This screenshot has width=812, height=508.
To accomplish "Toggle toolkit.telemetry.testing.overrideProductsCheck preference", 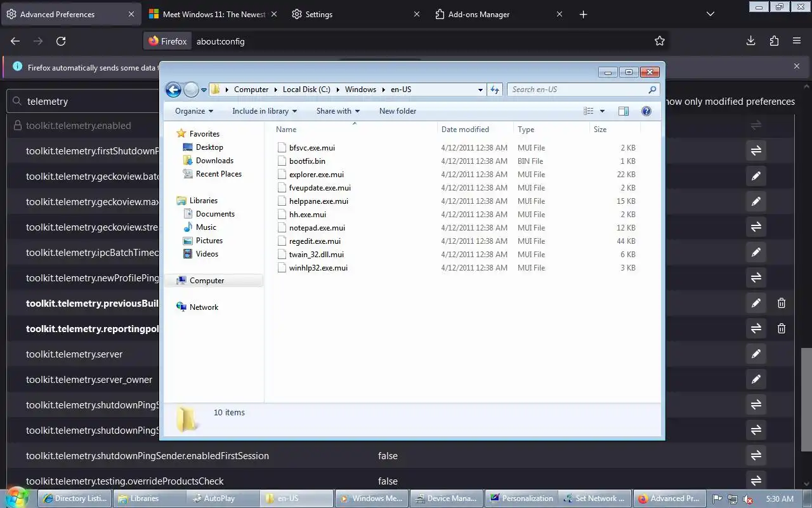I will click(756, 481).
